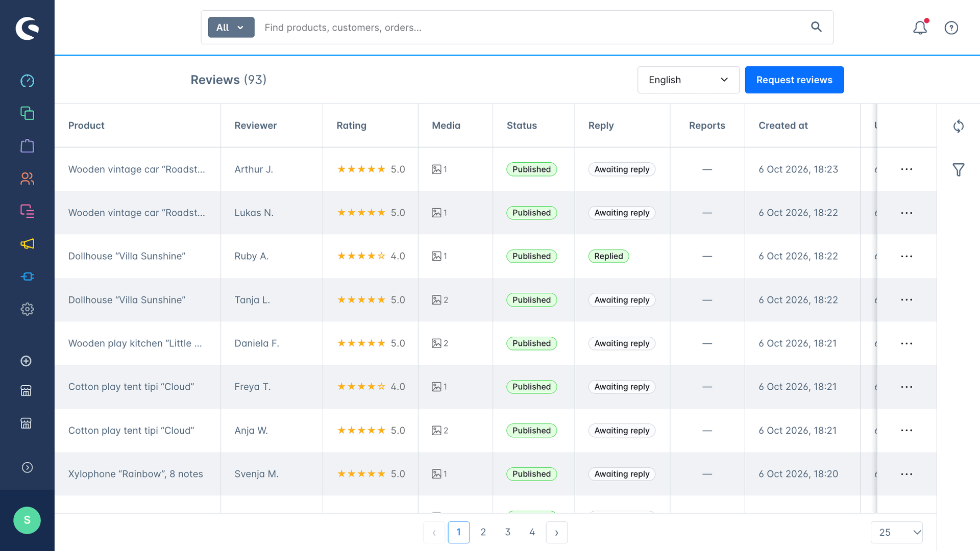
Task: Go to page 3 of reviews
Action: 508,532
